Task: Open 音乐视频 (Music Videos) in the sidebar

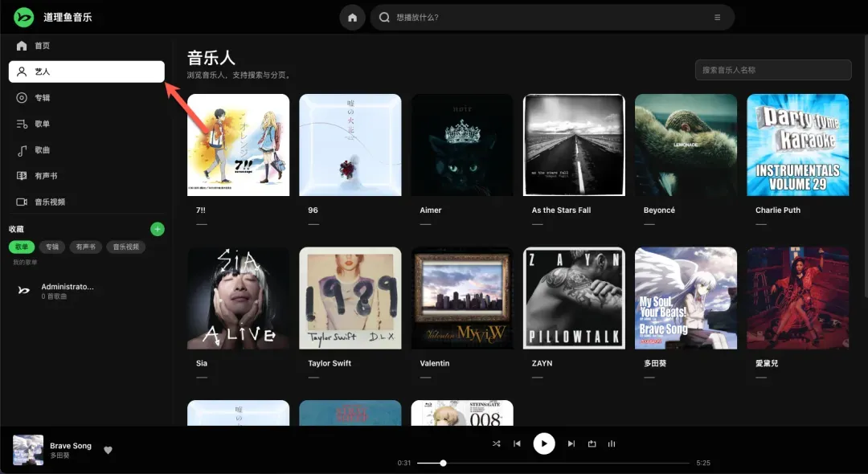Action: [x=50, y=202]
